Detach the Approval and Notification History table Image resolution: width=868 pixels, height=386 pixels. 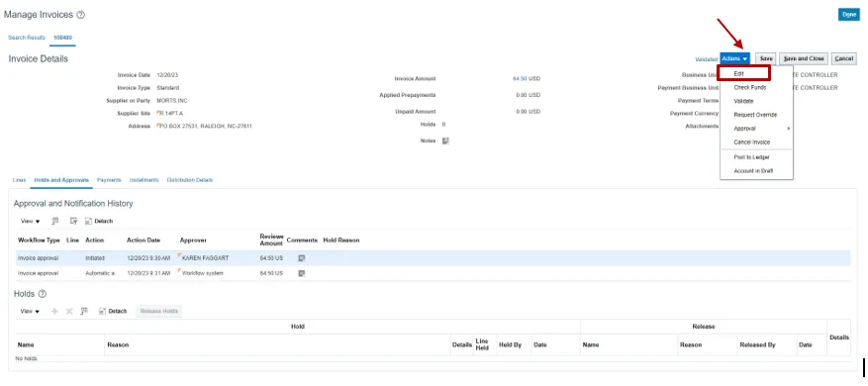99,221
